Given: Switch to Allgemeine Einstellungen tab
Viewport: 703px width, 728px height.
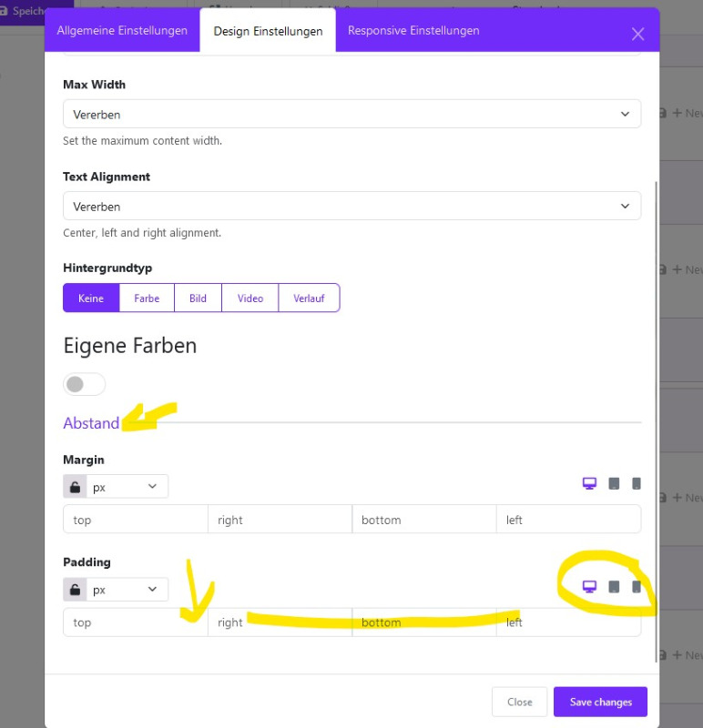Looking at the screenshot, I should point(122,31).
